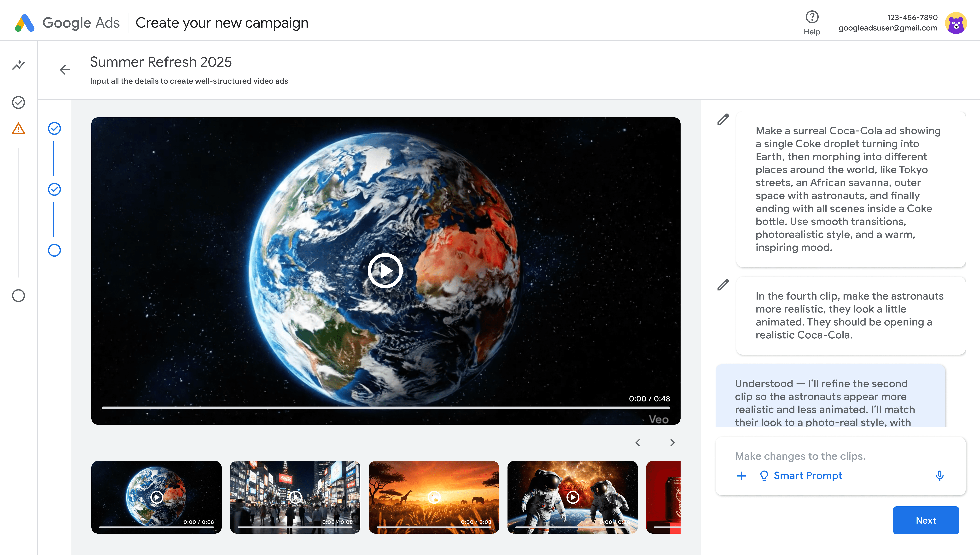The width and height of the screenshot is (980, 555).
Task: Select the second completed blue checkmark step
Action: [x=54, y=189]
